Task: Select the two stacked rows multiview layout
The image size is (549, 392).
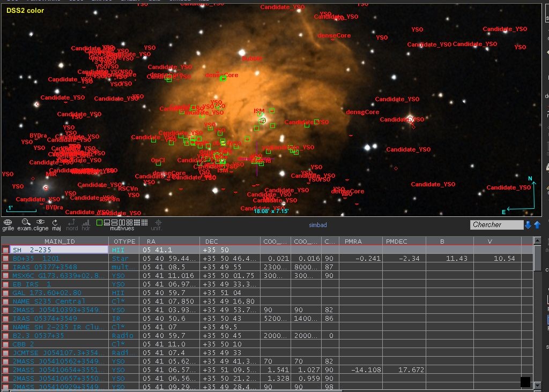Action: pyautogui.click(x=114, y=222)
